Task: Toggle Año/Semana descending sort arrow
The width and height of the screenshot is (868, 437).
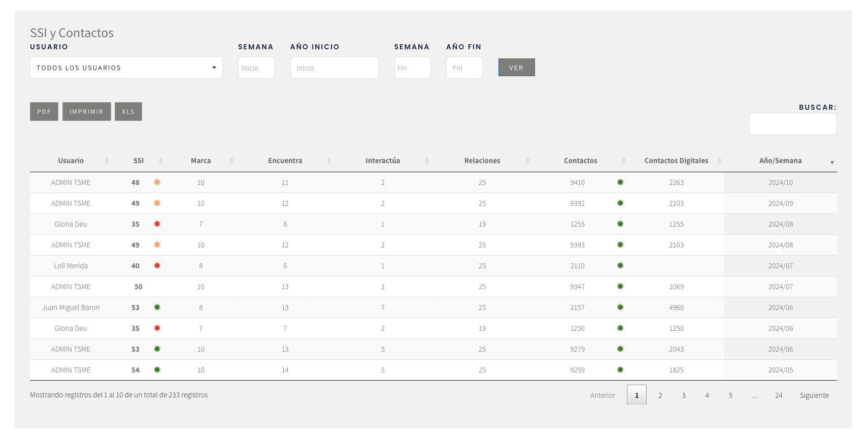Action: pyautogui.click(x=832, y=162)
